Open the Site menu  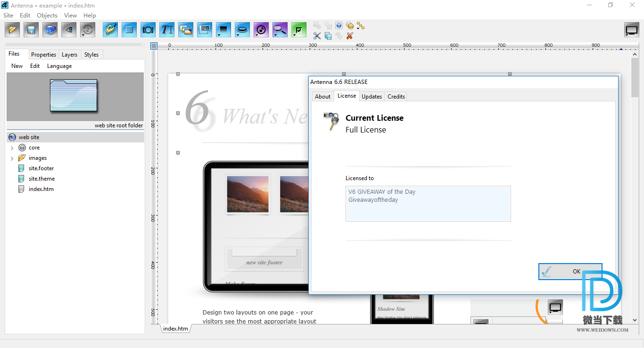tap(8, 15)
